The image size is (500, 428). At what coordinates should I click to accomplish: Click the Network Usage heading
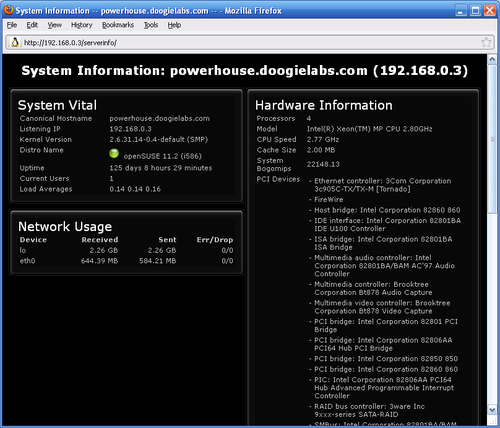click(65, 227)
